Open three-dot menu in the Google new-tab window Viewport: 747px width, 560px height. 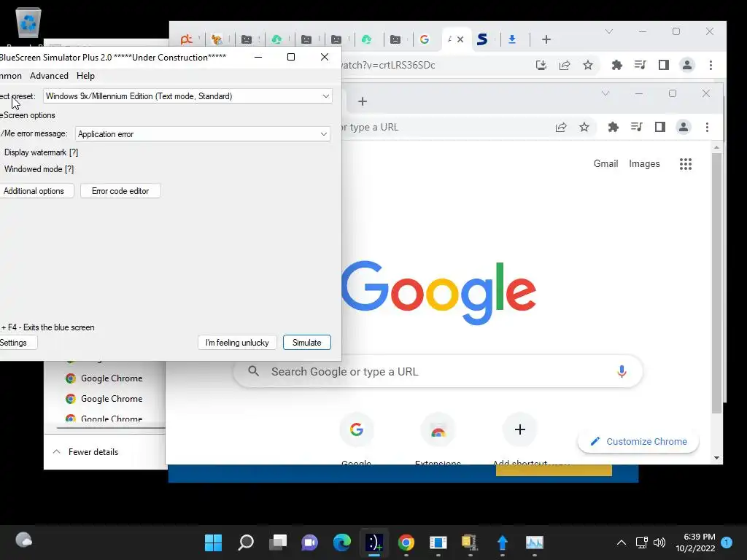coord(707,127)
